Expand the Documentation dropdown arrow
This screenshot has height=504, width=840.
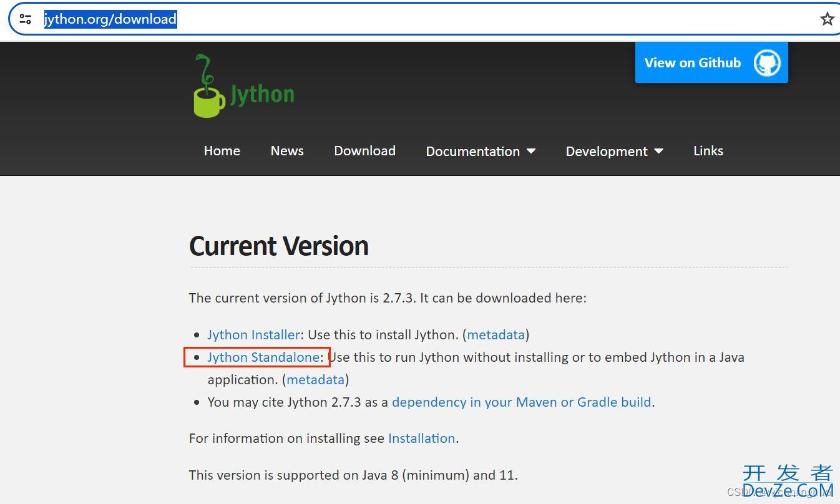[531, 151]
